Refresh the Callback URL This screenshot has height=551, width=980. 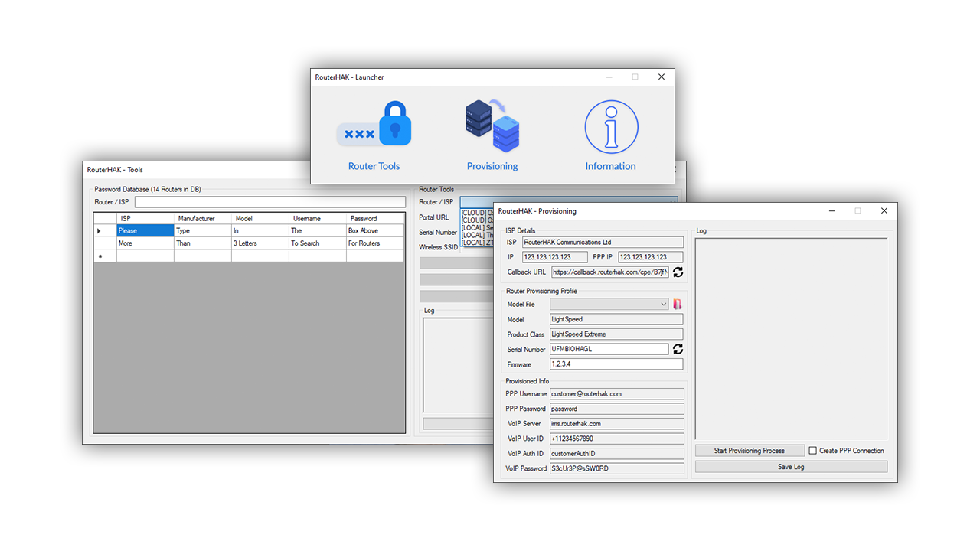(678, 272)
